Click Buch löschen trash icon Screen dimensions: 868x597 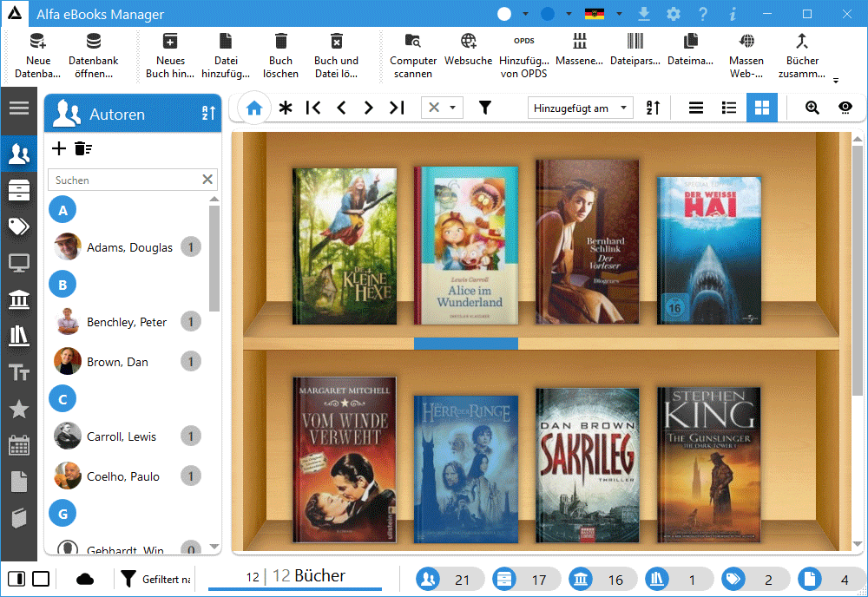280,55
